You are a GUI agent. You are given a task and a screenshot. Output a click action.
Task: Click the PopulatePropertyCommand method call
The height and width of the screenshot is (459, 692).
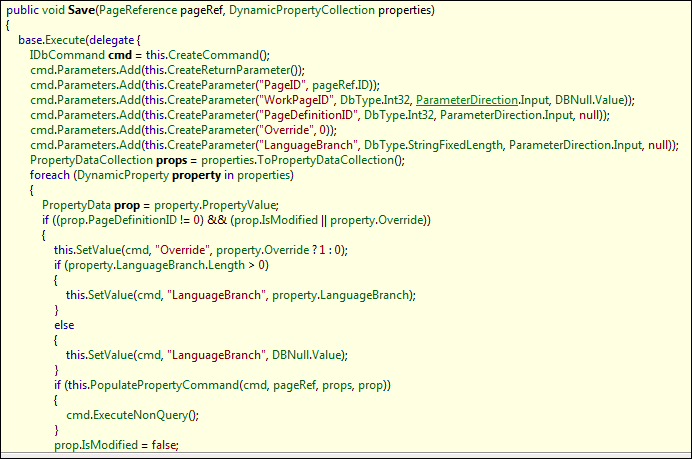173,385
